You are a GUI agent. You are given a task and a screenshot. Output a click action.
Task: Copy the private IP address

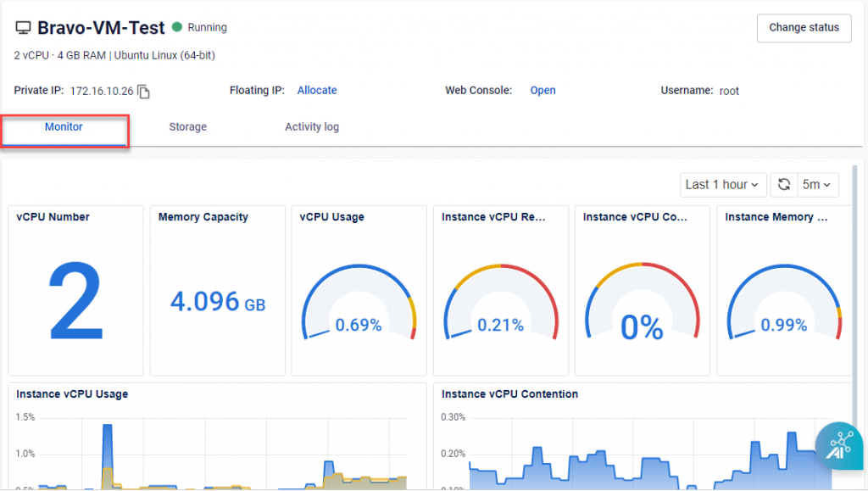142,90
